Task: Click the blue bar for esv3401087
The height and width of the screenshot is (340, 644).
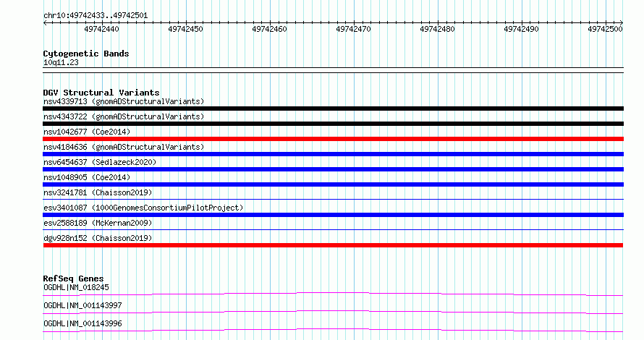Action: pos(333,215)
